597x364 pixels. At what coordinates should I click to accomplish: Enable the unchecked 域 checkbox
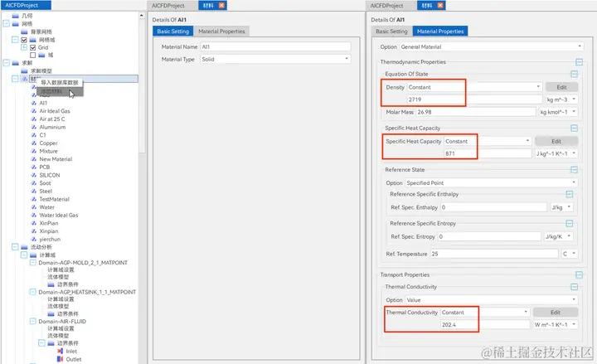(x=32, y=56)
